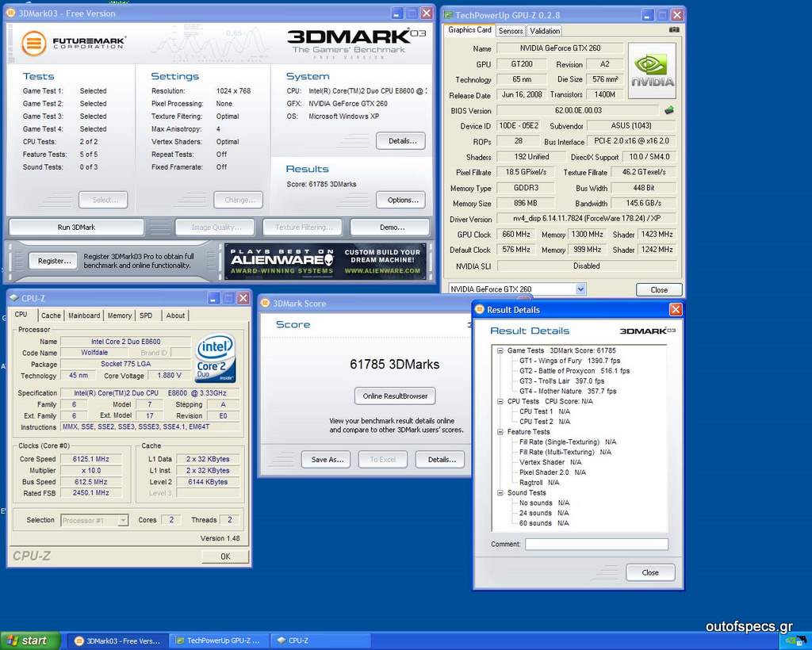Viewport: 812px width, 650px height.
Task: Open the GPU selection dropdown in GPU-Z
Action: click(580, 289)
